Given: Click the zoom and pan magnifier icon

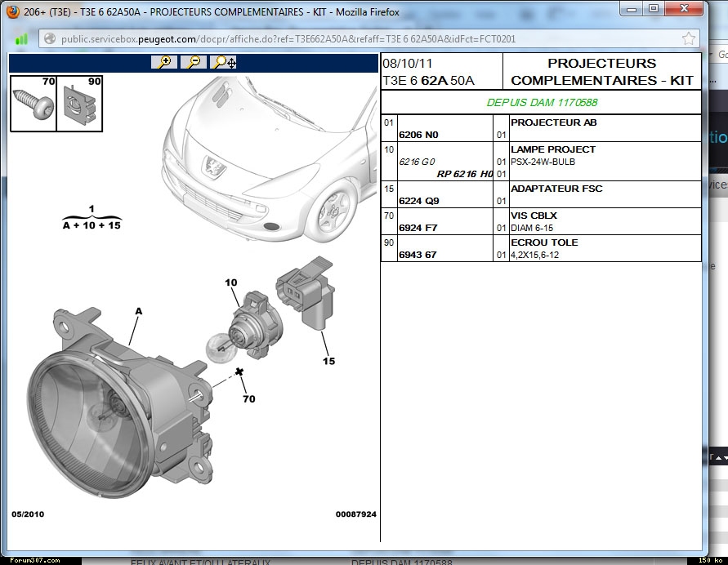Looking at the screenshot, I should pos(223,62).
